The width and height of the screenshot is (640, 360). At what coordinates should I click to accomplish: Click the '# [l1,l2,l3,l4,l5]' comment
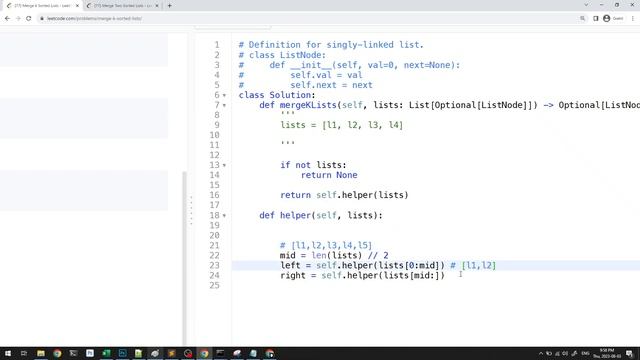tap(326, 245)
